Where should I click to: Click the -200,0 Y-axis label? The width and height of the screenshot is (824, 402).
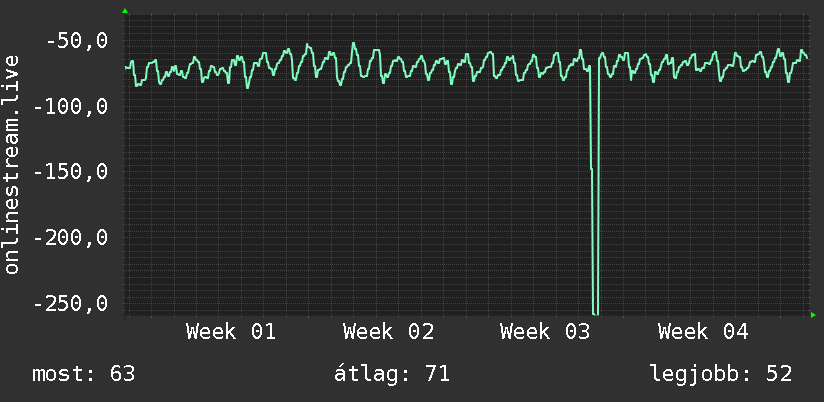(70, 238)
